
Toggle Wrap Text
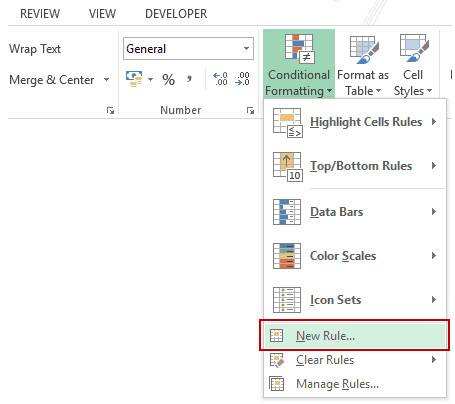[x=35, y=49]
